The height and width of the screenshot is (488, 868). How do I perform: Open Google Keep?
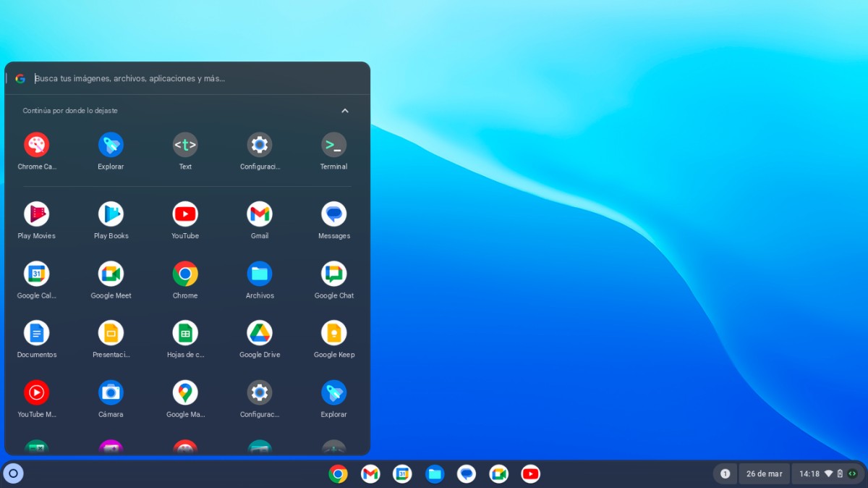(x=333, y=333)
